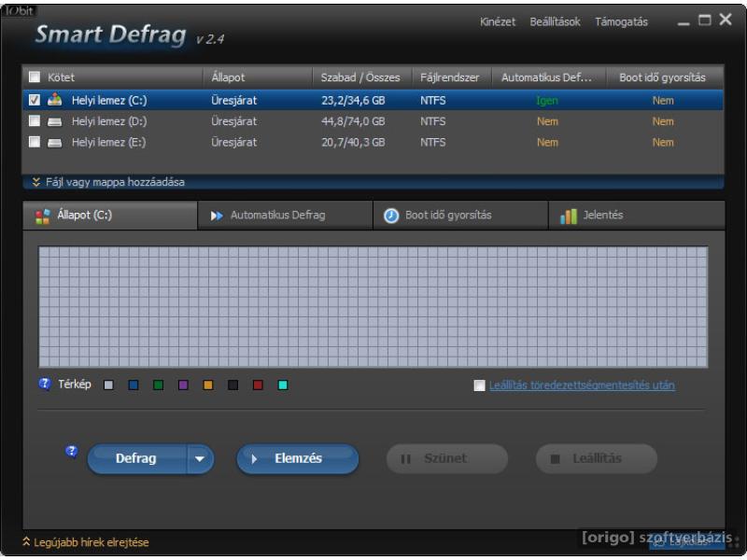The width and height of the screenshot is (747, 560).
Task: Click the fast-forward icon on Automatikus Defrag tab
Action: pyautogui.click(x=217, y=216)
